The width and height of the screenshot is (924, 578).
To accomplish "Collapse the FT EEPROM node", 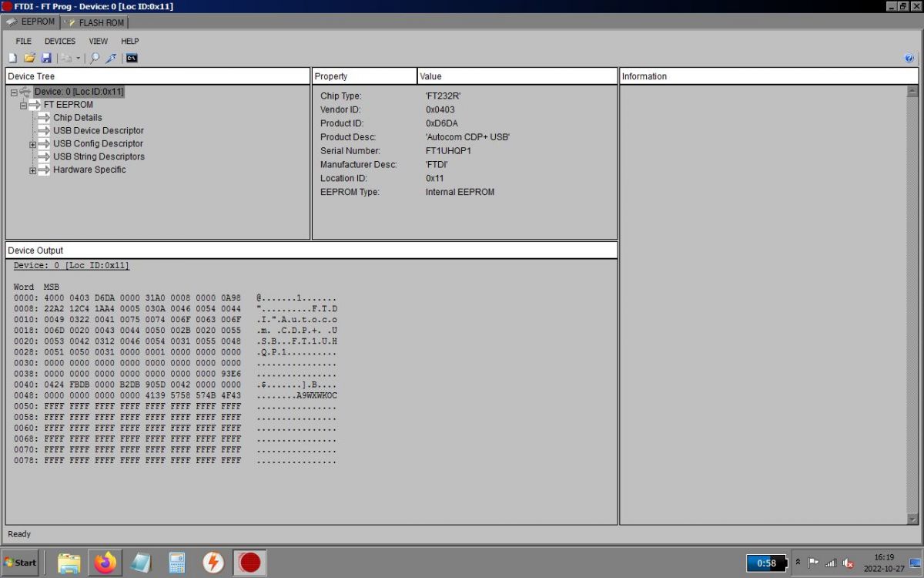I will 23,105.
